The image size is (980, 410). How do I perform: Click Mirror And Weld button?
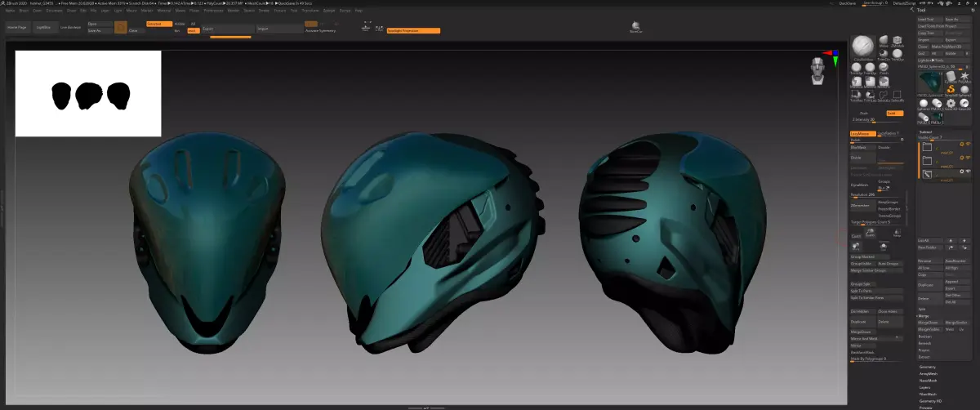coord(876,338)
